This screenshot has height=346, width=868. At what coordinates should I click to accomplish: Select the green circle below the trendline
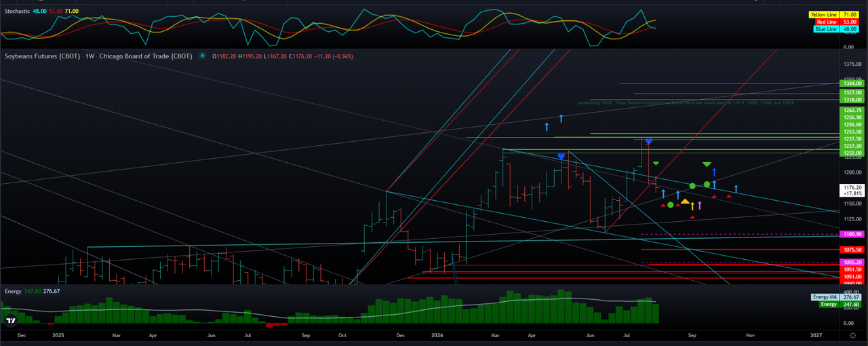[670, 205]
